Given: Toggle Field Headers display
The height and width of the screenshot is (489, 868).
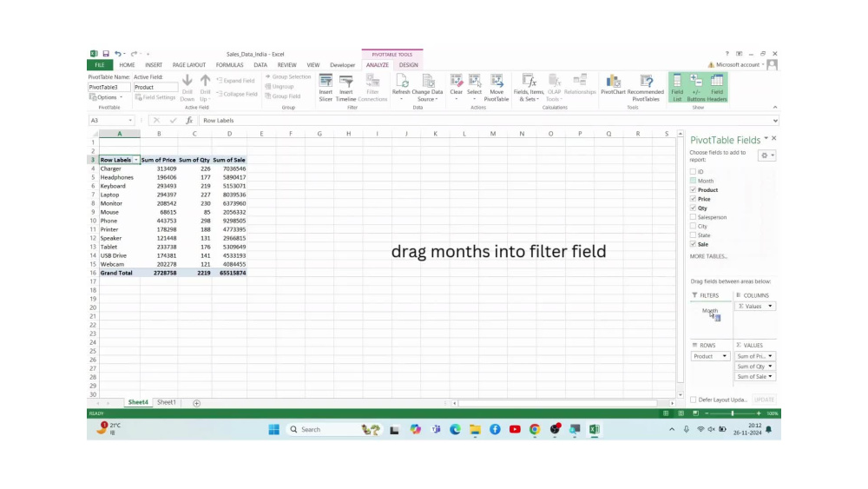Looking at the screenshot, I should pyautogui.click(x=717, y=88).
